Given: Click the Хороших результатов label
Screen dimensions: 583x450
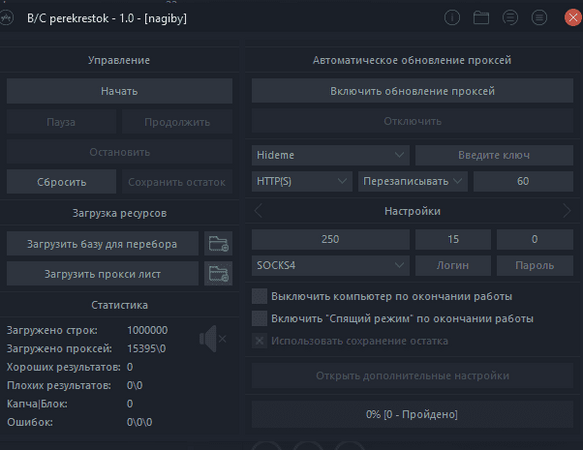Looking at the screenshot, I should coord(64,367).
